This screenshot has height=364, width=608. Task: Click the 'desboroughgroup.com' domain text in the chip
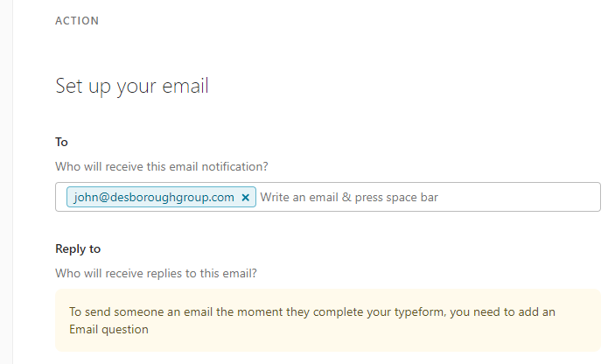tap(172, 197)
